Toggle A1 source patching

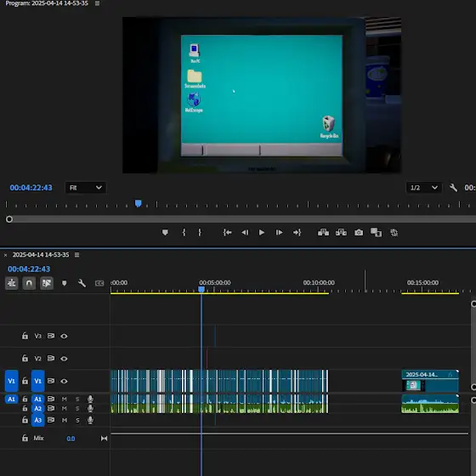click(12, 399)
